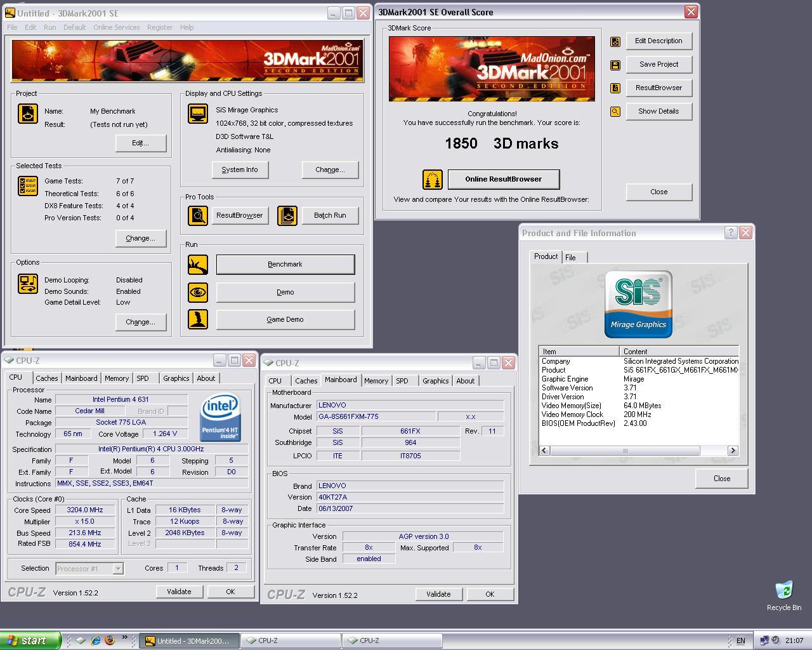Click Change... button in Display settings
812x650 pixels.
pos(330,170)
